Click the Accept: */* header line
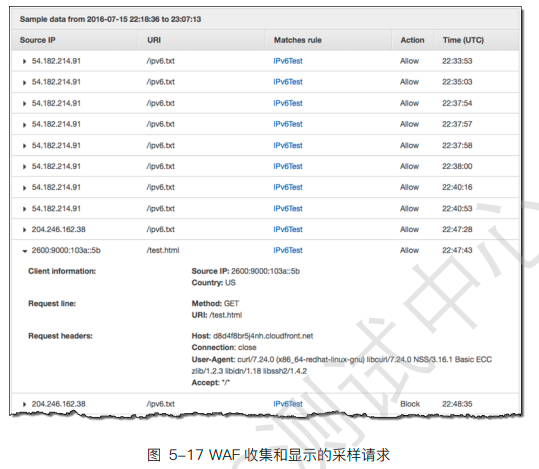 (210, 383)
